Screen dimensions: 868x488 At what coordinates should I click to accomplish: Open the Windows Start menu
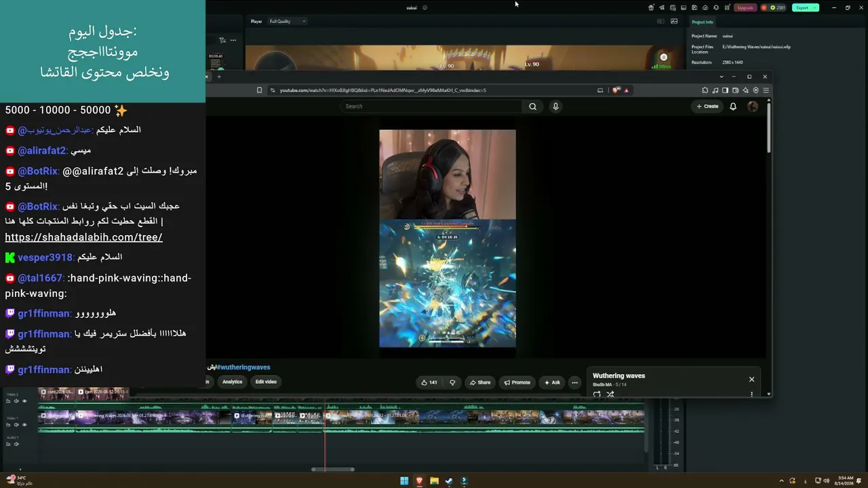404,481
